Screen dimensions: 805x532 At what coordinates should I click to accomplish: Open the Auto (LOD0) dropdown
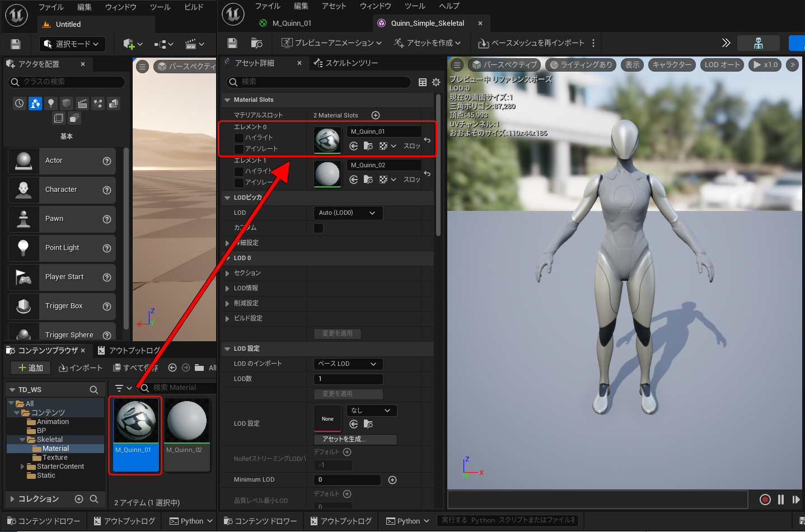[x=348, y=213]
